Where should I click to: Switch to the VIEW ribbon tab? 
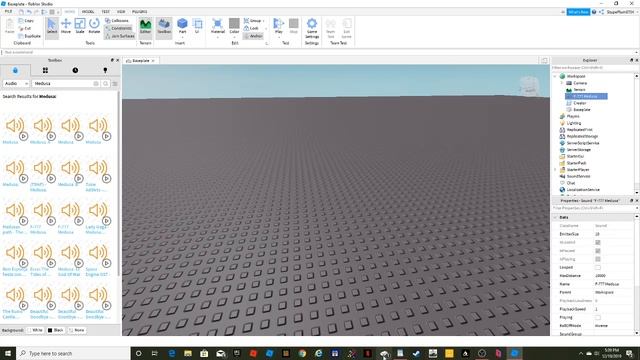121,11
